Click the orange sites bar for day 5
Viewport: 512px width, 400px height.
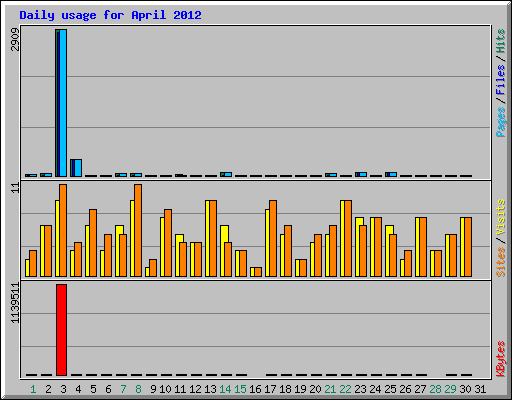(93, 243)
